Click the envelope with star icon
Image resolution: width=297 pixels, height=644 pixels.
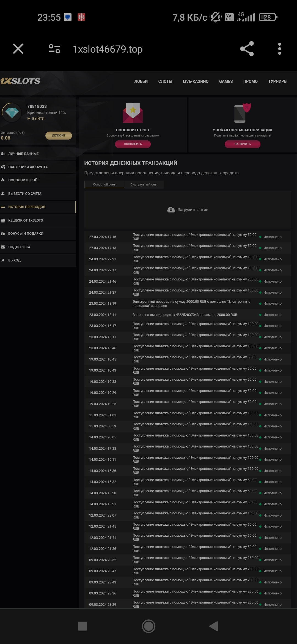(x=133, y=113)
